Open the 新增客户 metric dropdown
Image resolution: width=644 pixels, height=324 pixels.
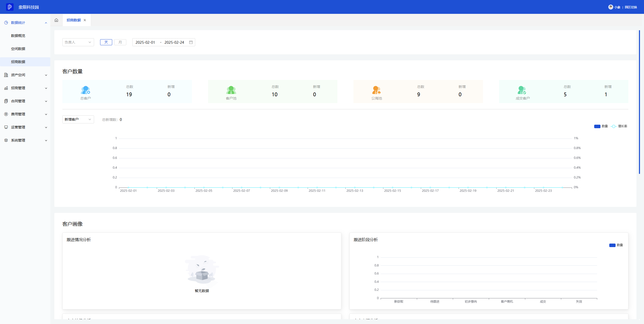click(78, 119)
